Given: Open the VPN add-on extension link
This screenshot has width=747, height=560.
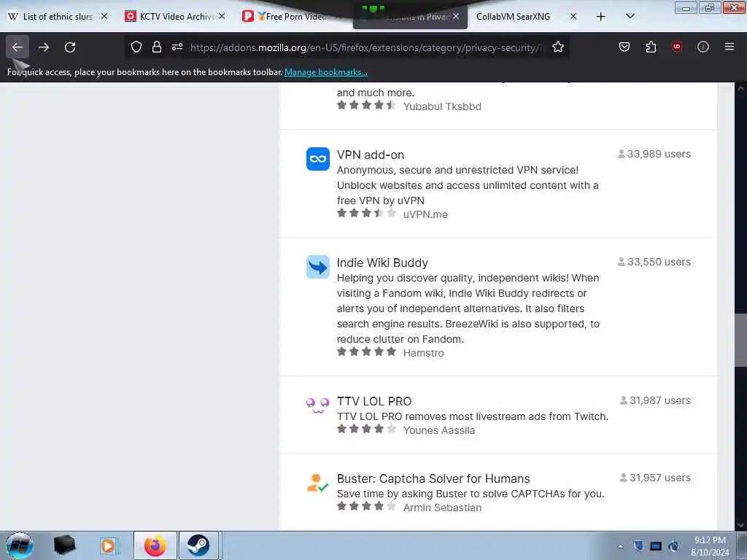Looking at the screenshot, I should click(x=370, y=155).
